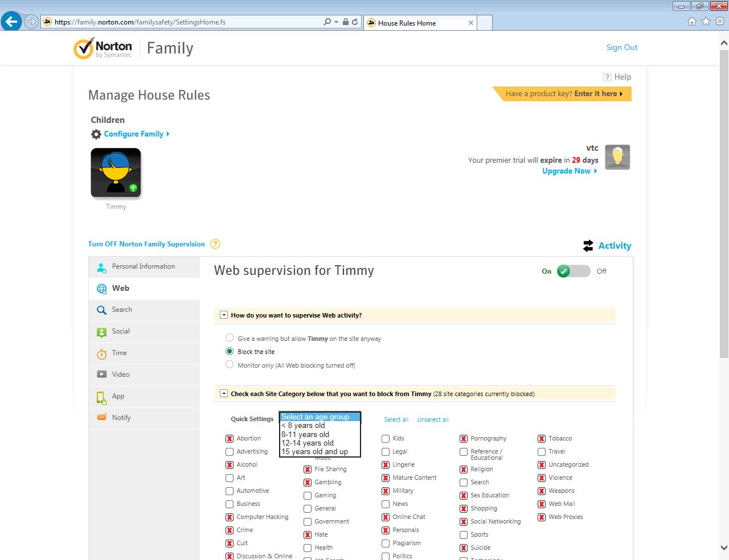Open browser Favorites star icon
The image size is (729, 560).
(x=706, y=22)
